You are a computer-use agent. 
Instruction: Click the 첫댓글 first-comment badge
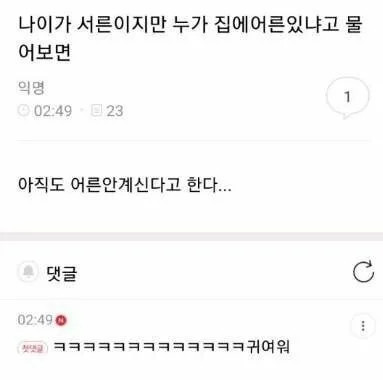point(33,348)
